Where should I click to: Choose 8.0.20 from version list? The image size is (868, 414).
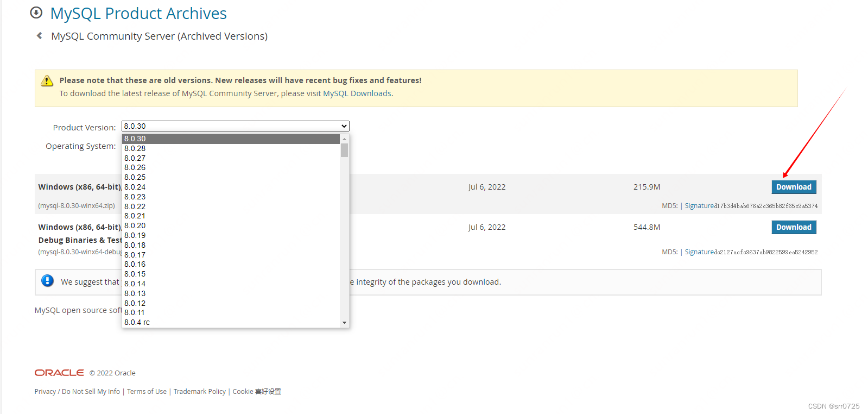(x=231, y=226)
